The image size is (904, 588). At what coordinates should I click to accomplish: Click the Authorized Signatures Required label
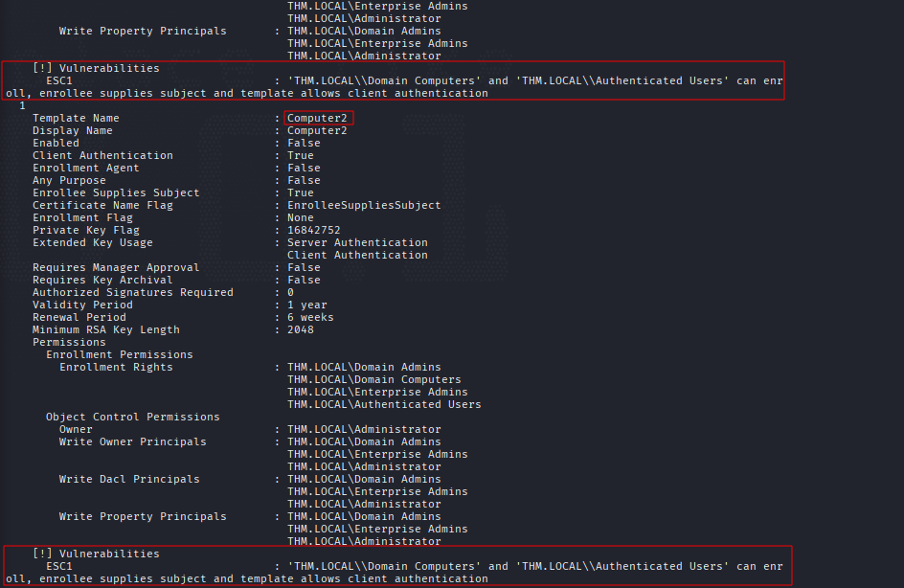(132, 292)
